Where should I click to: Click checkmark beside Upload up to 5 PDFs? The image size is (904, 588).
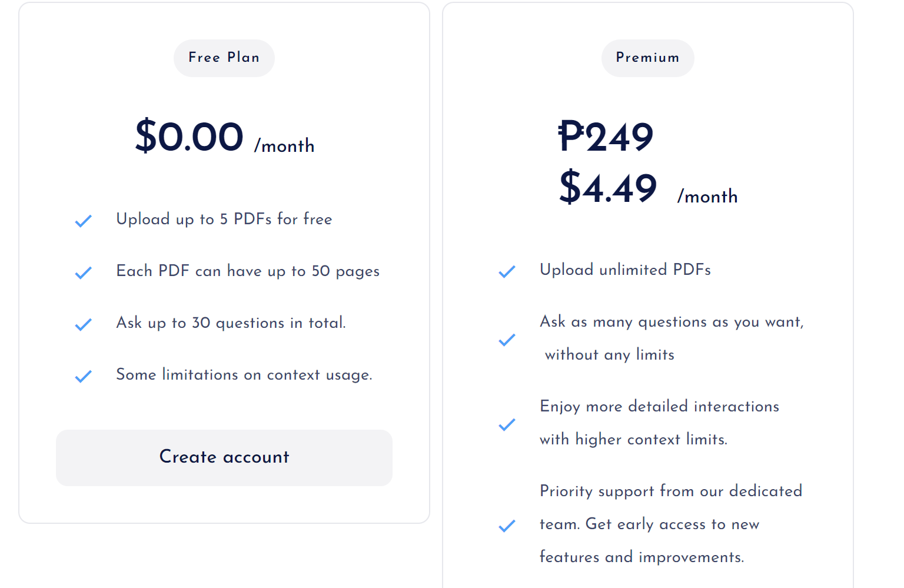[84, 221]
